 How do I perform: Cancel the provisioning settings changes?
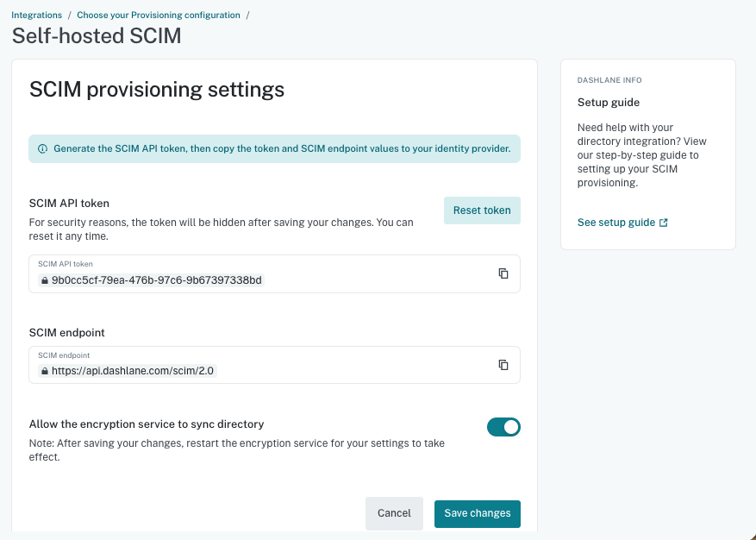pyautogui.click(x=394, y=513)
